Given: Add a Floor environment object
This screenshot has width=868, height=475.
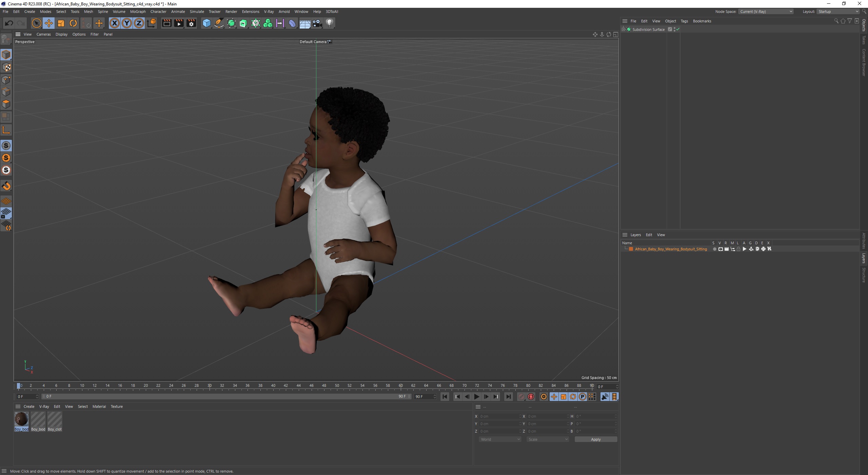Looking at the screenshot, I should tap(305, 23).
